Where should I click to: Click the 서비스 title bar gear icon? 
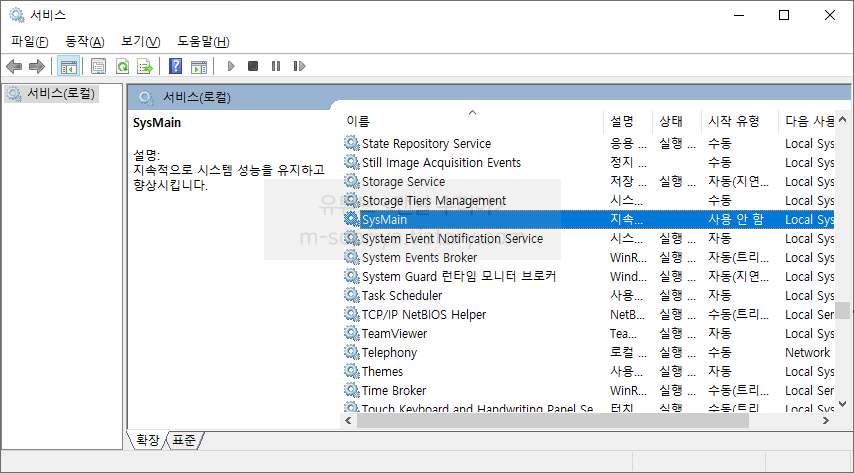[x=17, y=15]
